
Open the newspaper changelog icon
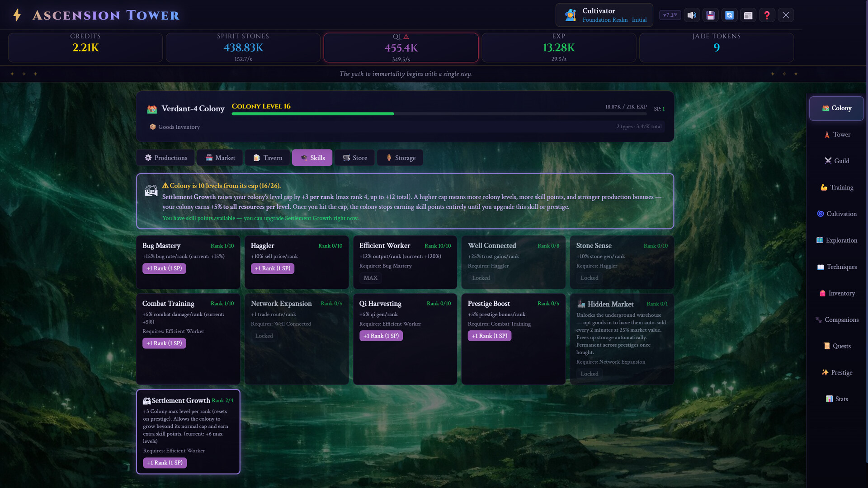(x=748, y=15)
